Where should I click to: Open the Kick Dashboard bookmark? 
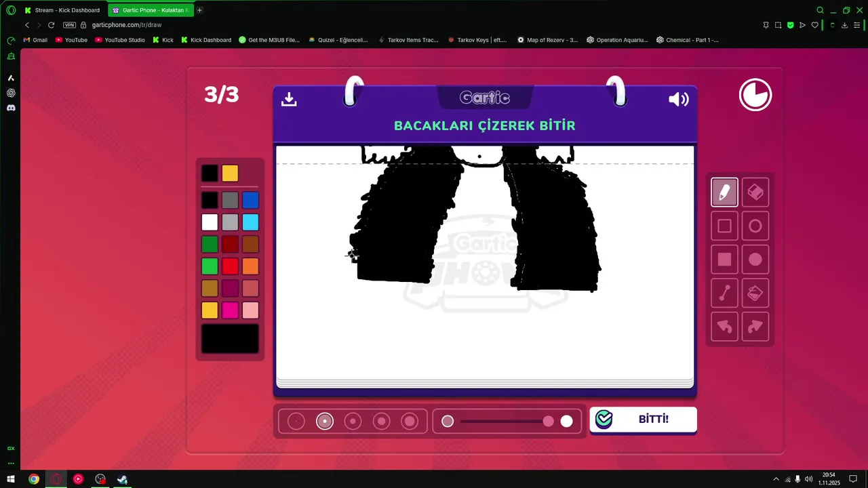click(206, 40)
